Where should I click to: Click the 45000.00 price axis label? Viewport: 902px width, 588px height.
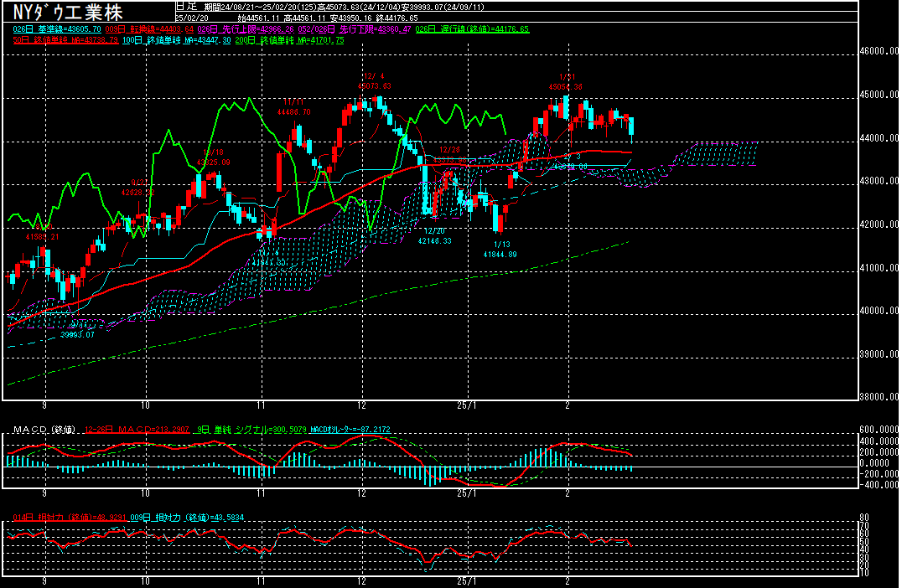(879, 95)
